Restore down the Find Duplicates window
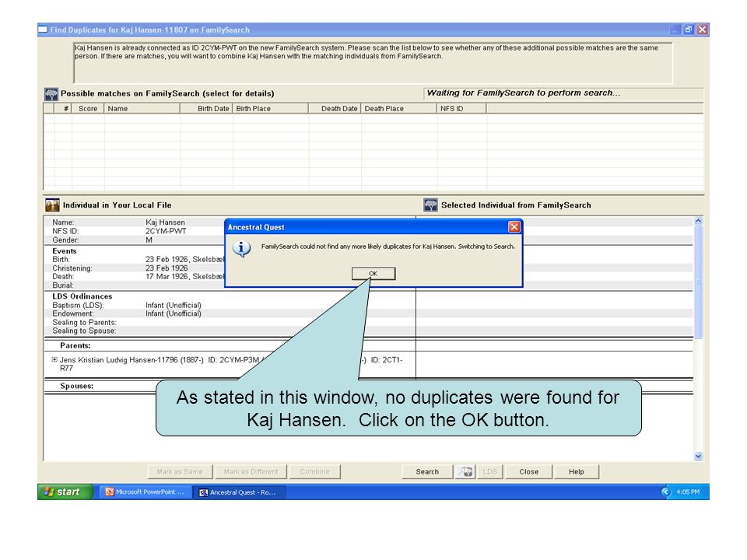 pyautogui.click(x=689, y=30)
